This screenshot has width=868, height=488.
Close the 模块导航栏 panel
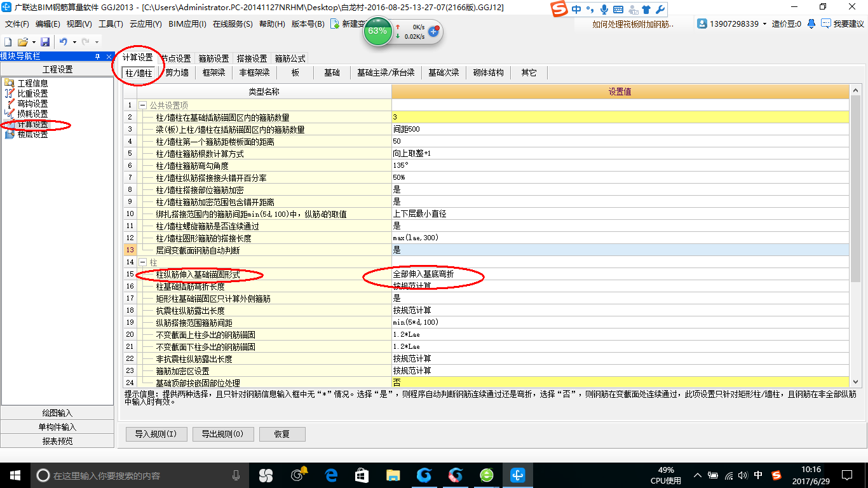pos(109,57)
